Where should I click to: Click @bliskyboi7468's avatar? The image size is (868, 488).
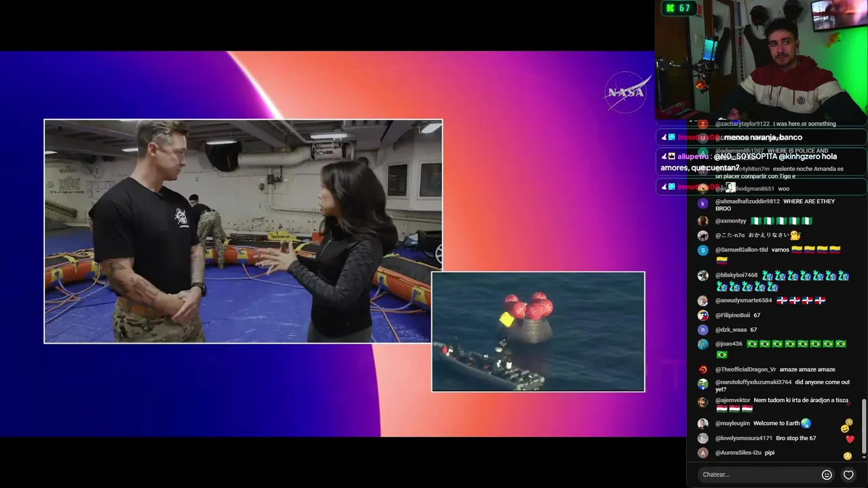(703, 276)
